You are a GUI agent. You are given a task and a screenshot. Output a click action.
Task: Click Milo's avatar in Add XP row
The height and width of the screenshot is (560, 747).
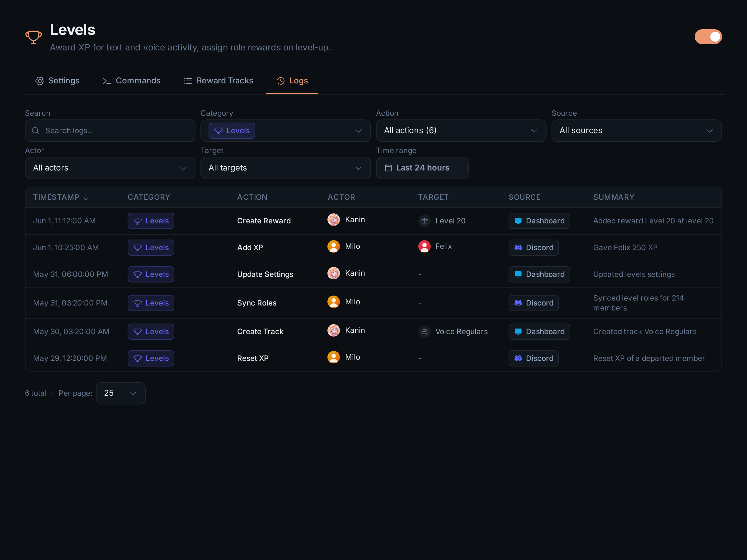point(334,246)
